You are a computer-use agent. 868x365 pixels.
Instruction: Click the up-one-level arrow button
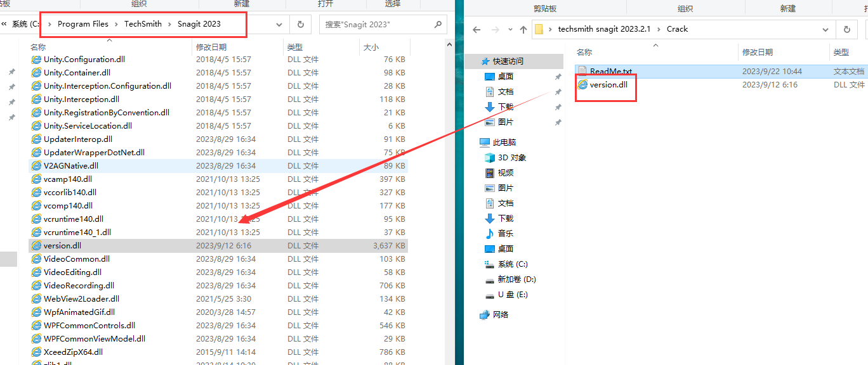point(523,29)
